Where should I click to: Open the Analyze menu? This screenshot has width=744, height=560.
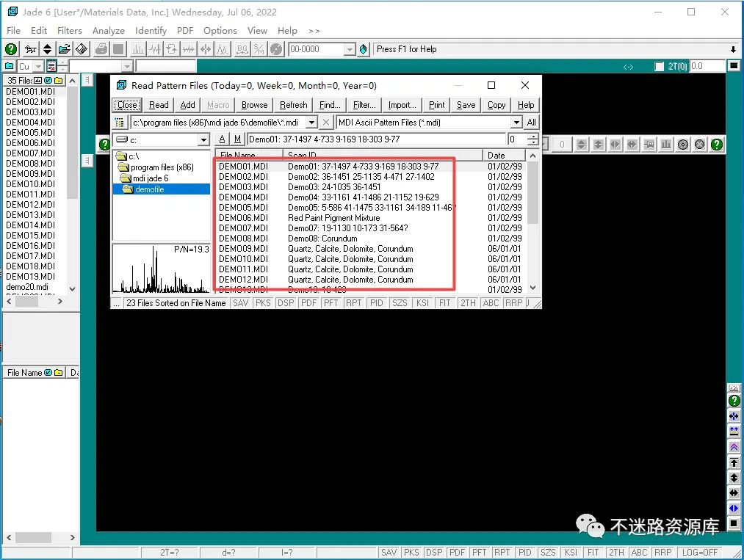(x=109, y=30)
